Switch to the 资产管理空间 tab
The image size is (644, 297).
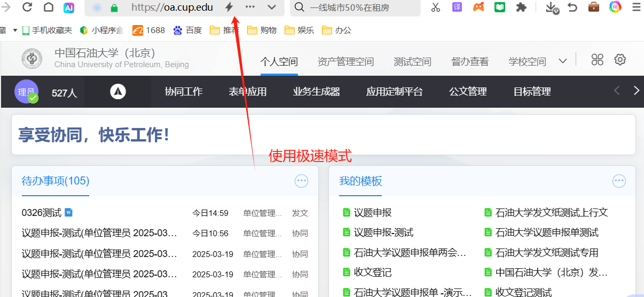coord(345,62)
